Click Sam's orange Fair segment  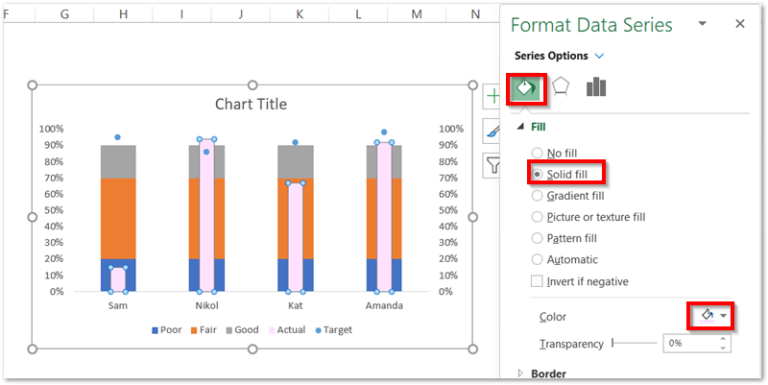118,218
